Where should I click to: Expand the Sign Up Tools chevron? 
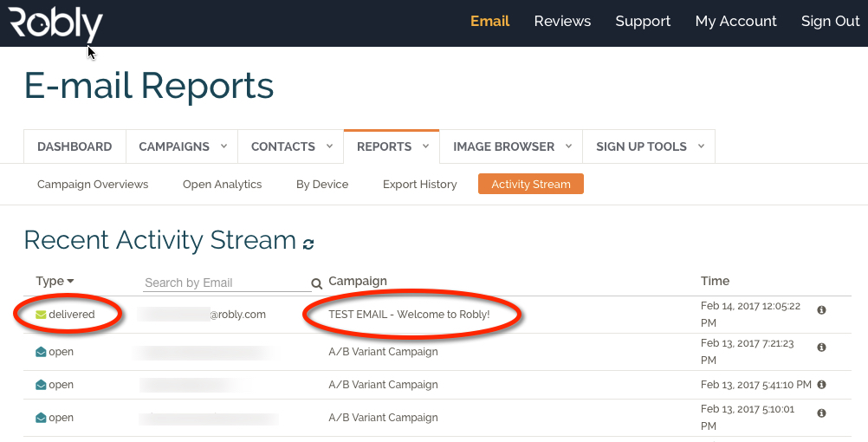(x=701, y=146)
